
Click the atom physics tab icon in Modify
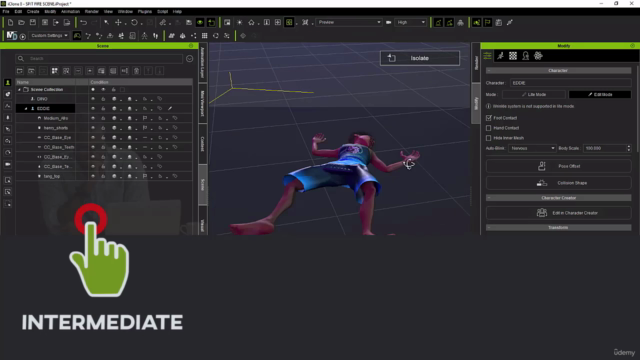coord(538,56)
